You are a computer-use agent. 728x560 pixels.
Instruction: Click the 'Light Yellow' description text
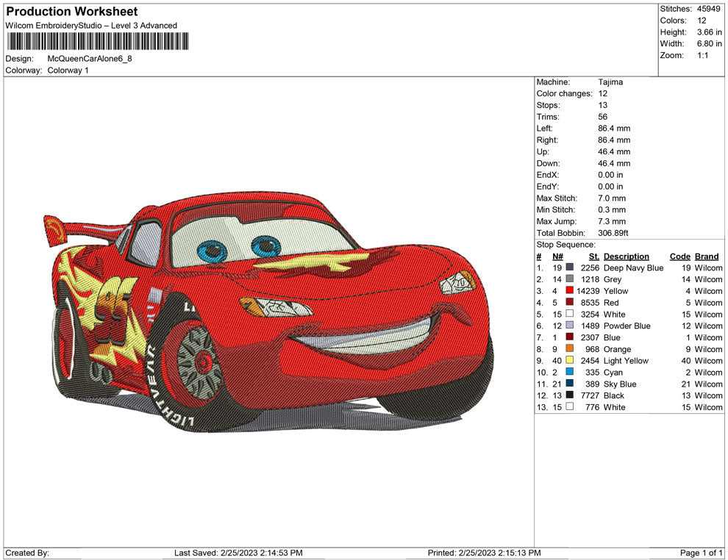pos(626,361)
